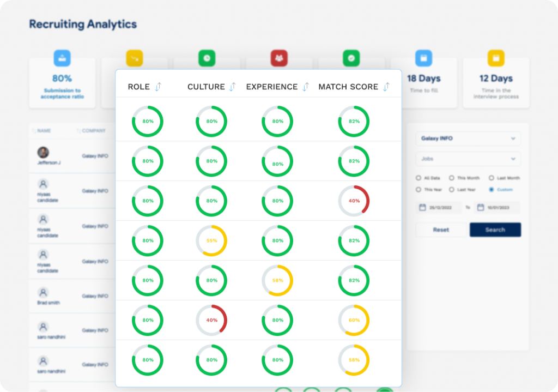Screen dimensions: 558x392
Task: Expand the Jobs dropdown
Action: 468,159
